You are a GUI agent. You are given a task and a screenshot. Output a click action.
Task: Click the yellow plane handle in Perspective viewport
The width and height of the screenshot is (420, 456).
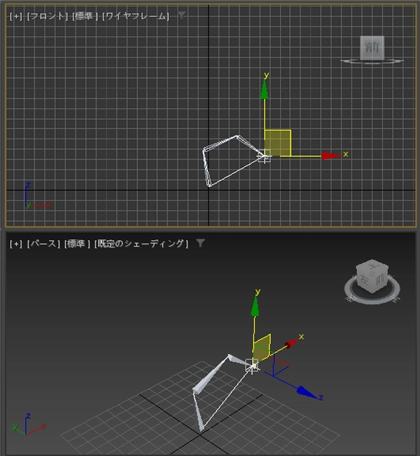point(262,348)
